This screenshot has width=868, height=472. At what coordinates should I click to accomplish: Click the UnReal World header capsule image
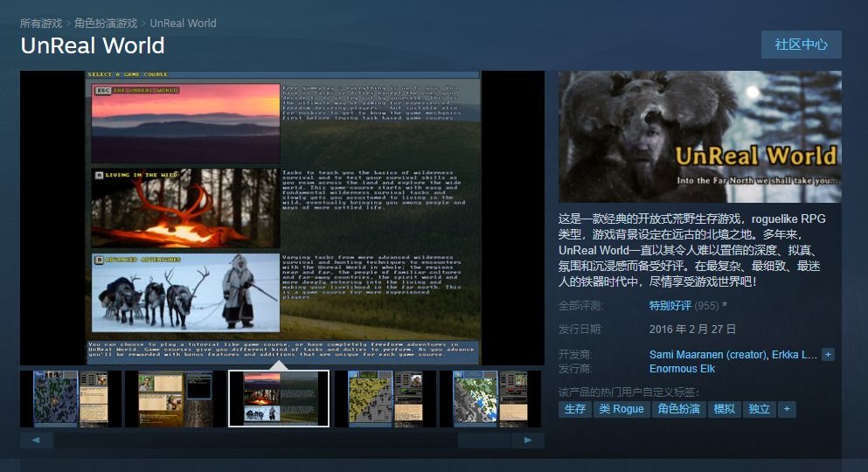(x=699, y=136)
